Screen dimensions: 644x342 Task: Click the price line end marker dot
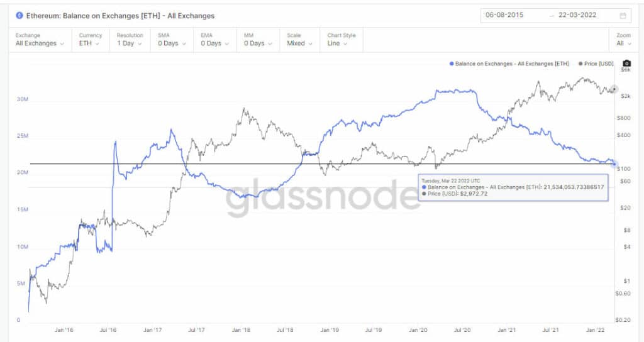click(x=614, y=89)
